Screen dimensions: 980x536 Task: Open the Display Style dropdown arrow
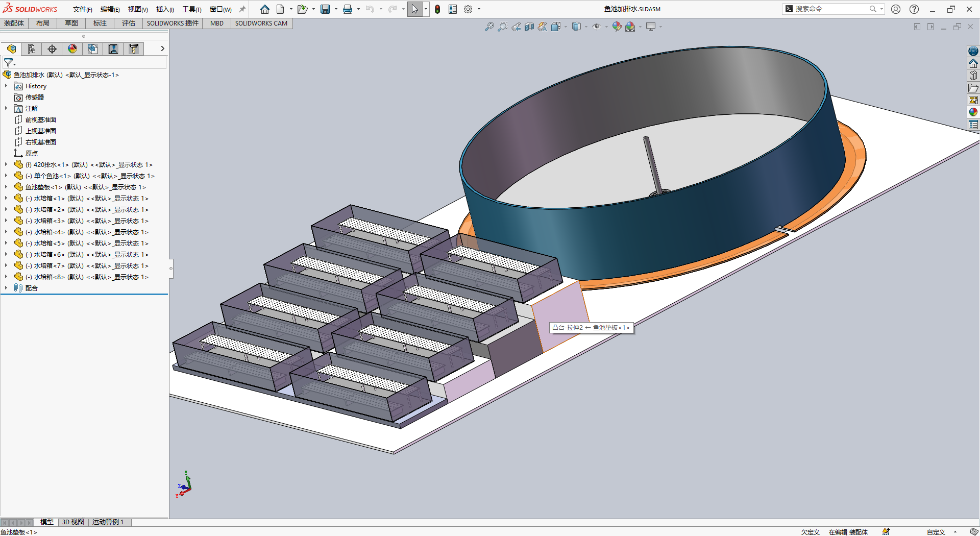585,27
